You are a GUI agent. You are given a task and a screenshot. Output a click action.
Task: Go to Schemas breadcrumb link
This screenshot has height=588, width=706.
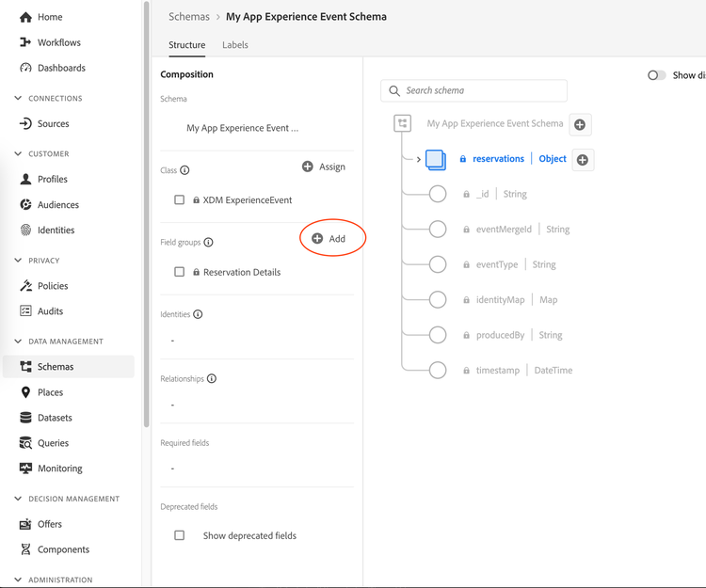click(189, 17)
